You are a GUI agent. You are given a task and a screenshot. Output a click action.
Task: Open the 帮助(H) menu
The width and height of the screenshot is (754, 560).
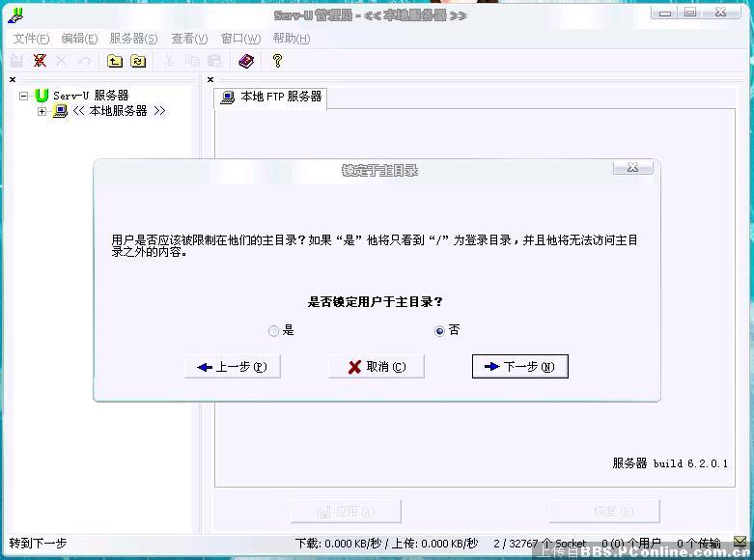coord(291,39)
